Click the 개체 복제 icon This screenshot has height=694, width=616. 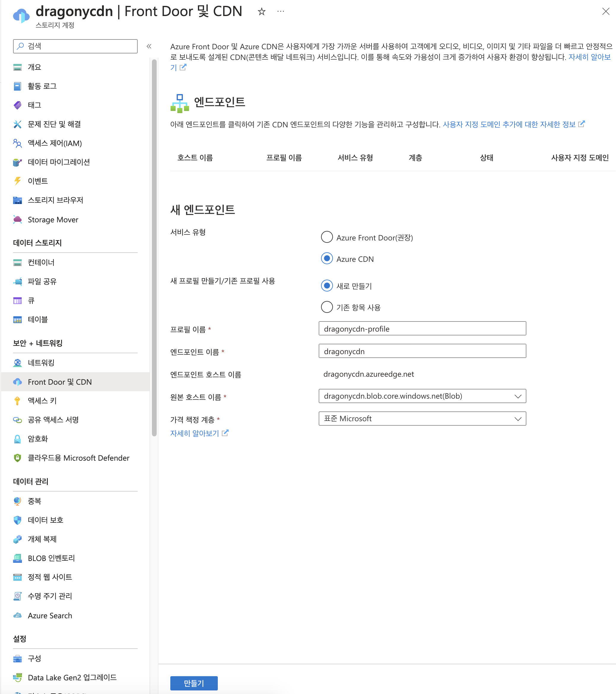(x=17, y=539)
